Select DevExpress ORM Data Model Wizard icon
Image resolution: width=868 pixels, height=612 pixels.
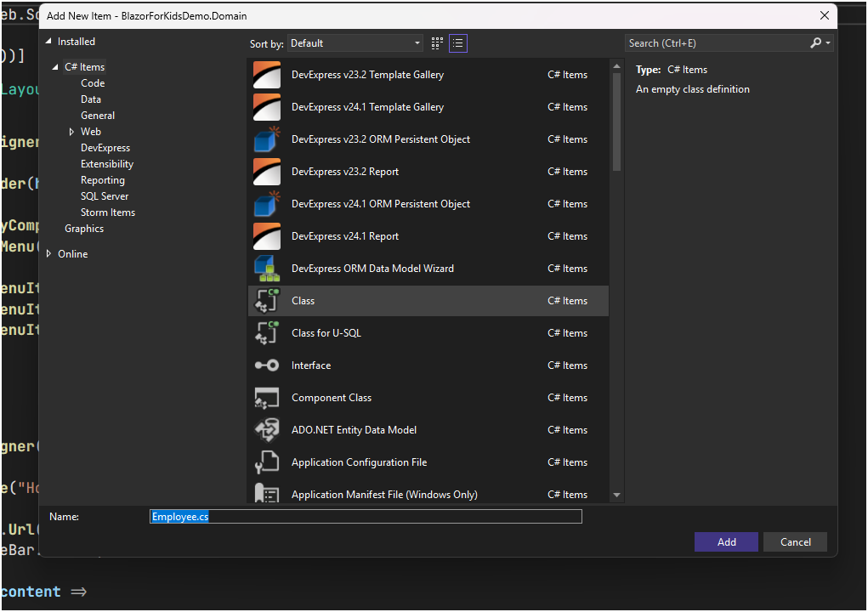tap(267, 269)
